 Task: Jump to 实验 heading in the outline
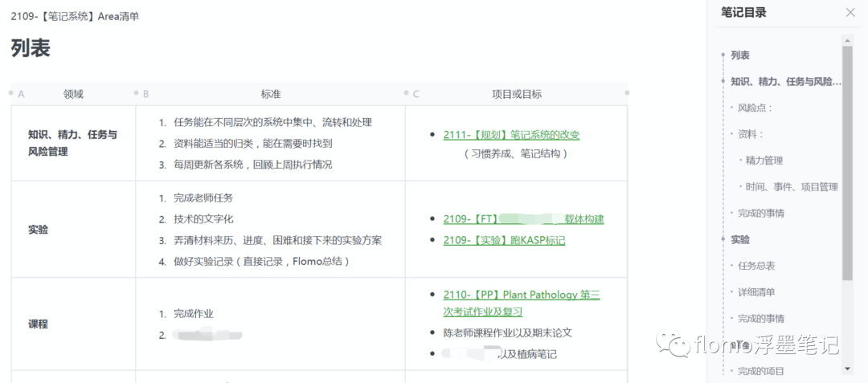pyautogui.click(x=740, y=239)
